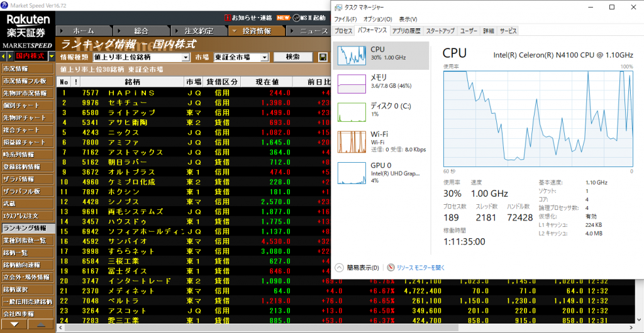The image size is (644, 333).
Task: Click the white down arrow at sidebar bottom
Action: (x=14, y=324)
